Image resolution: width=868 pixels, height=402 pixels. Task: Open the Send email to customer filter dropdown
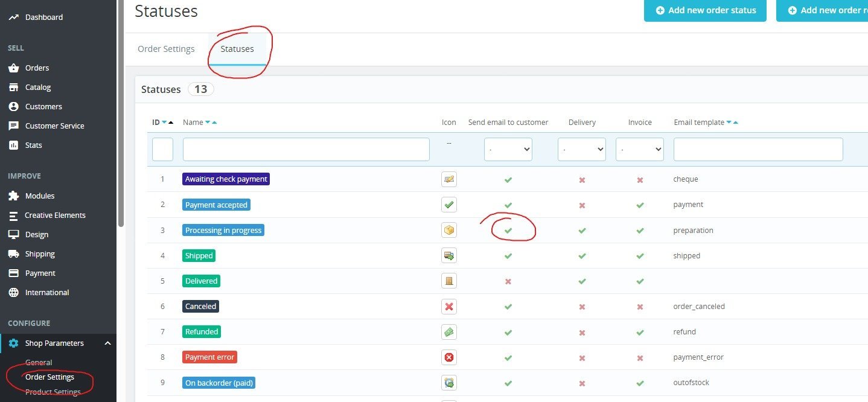[508, 149]
